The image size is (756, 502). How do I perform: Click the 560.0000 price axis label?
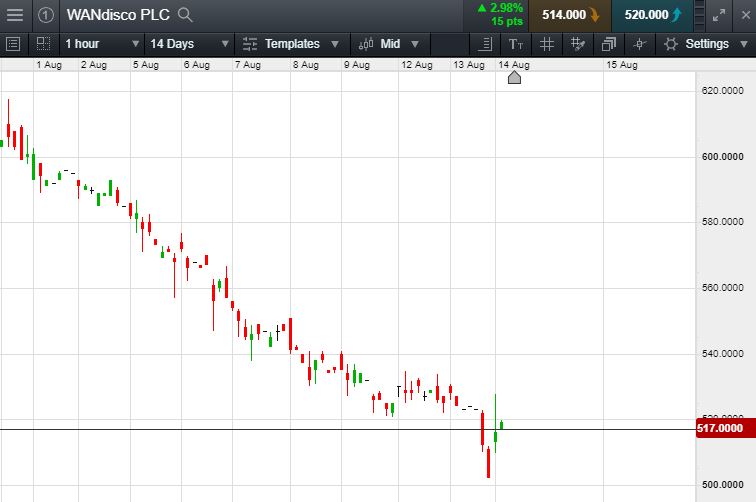pyautogui.click(x=722, y=288)
